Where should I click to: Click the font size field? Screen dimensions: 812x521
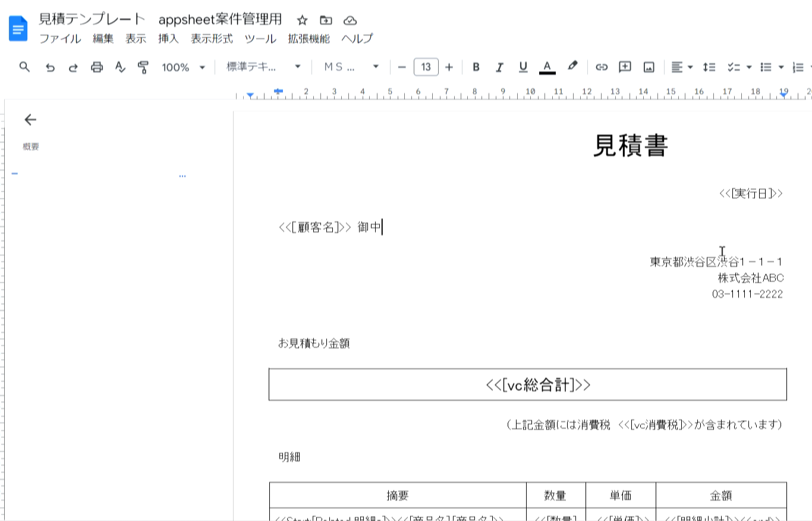[x=426, y=67]
